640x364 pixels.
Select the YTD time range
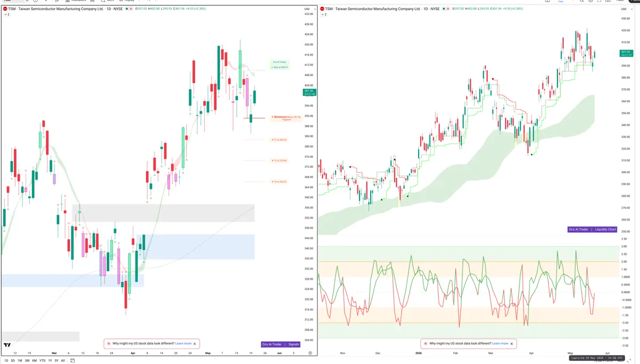tap(42, 361)
